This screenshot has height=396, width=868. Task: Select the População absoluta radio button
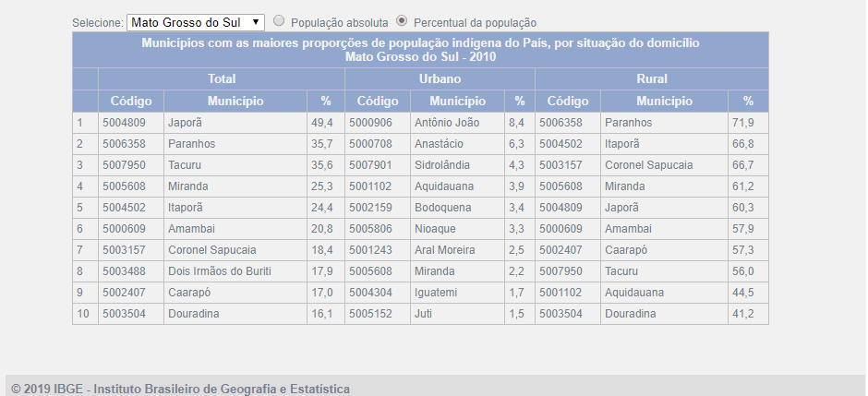click(x=279, y=20)
